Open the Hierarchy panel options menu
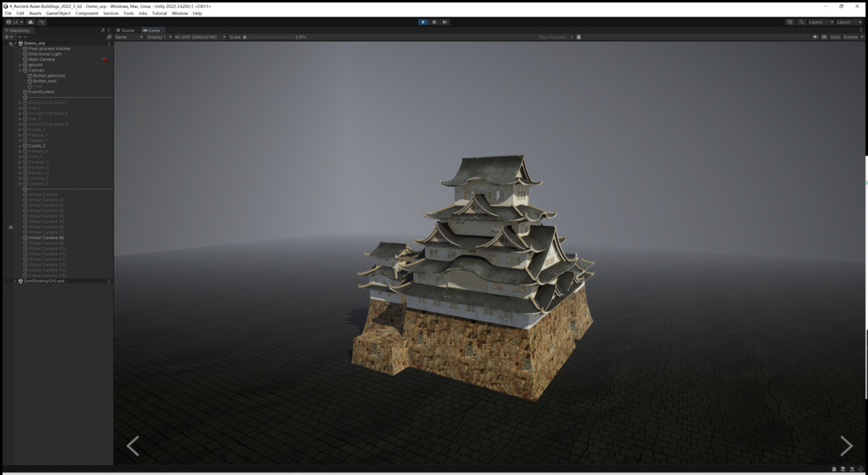The height and width of the screenshot is (475, 868). [x=109, y=30]
